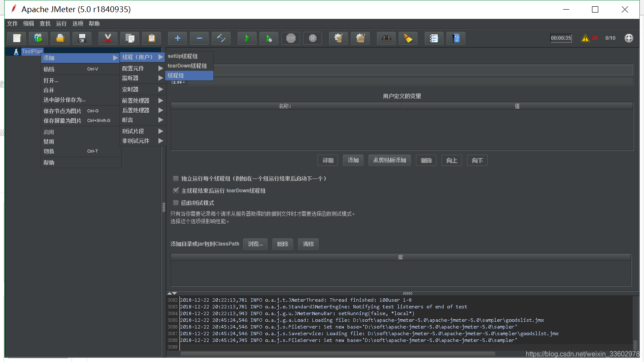This screenshot has height=362, width=644.
Task: Expand the 定时器 submenu
Action: point(143,89)
